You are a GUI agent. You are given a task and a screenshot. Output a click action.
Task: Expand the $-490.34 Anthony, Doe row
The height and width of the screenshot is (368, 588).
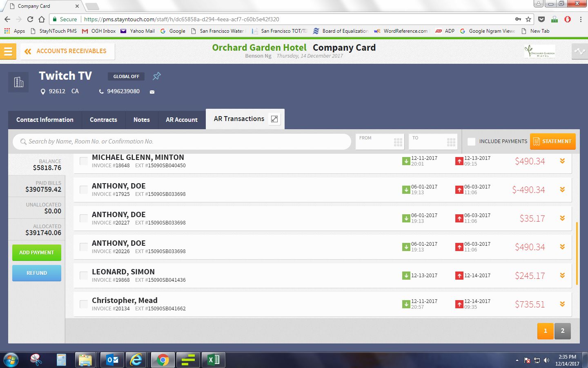(562, 190)
